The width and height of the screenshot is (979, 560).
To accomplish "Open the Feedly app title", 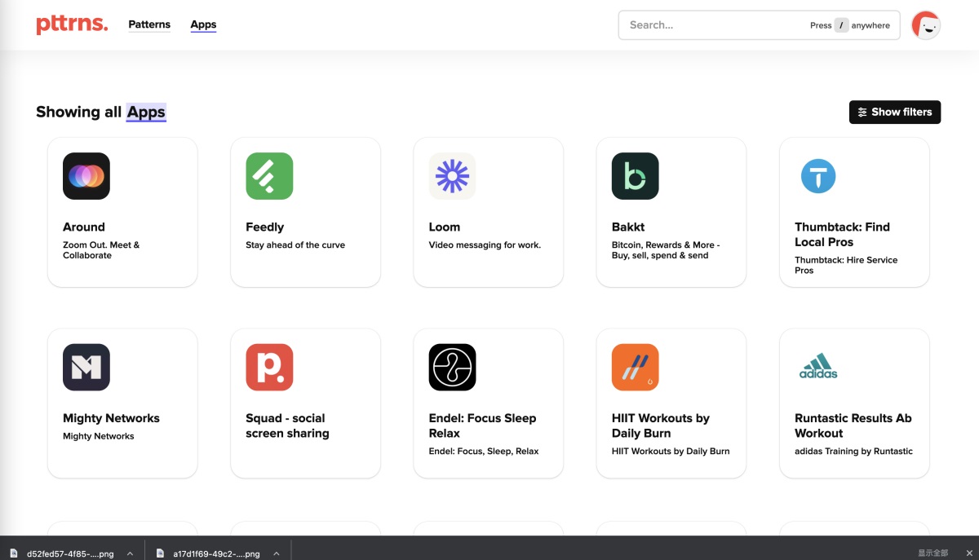I will coord(265,227).
